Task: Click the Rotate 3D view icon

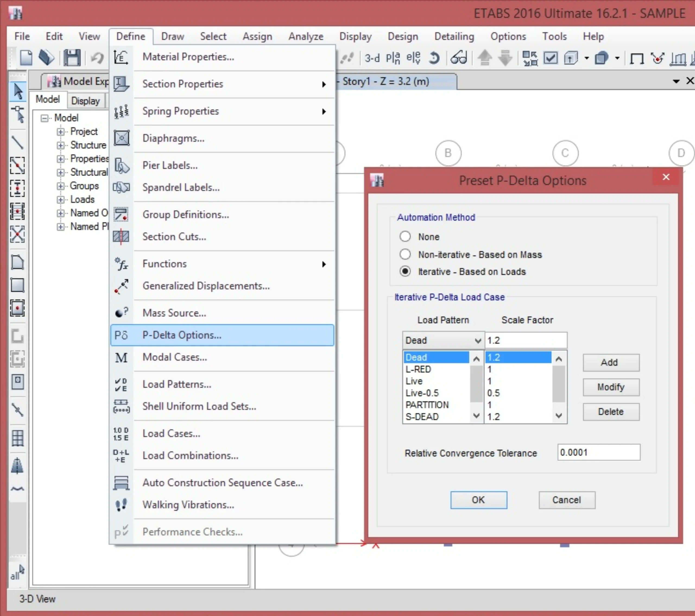Action: (x=434, y=58)
